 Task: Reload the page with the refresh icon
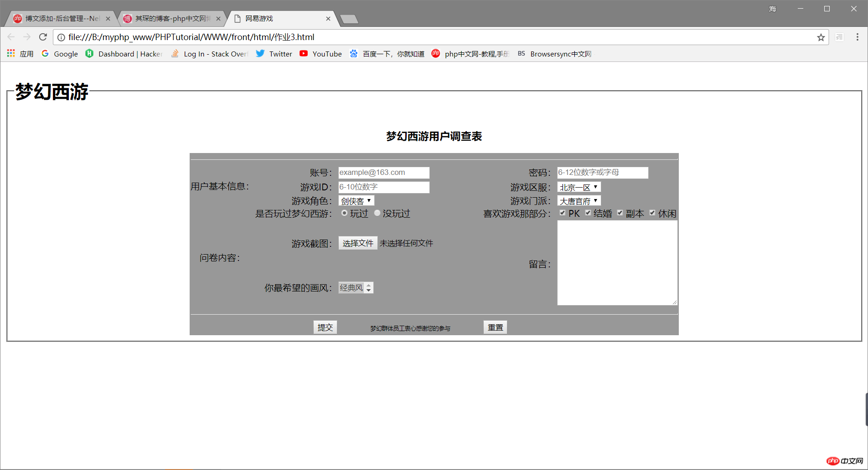coord(43,37)
